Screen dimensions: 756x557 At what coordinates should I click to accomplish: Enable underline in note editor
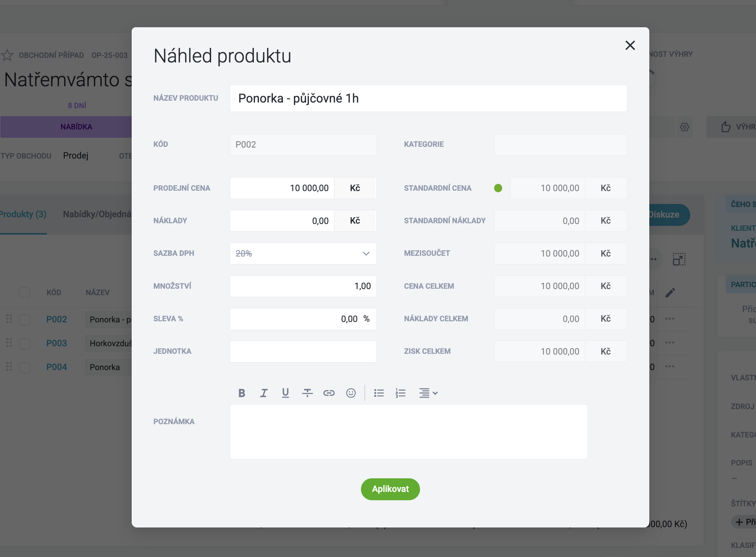(286, 393)
